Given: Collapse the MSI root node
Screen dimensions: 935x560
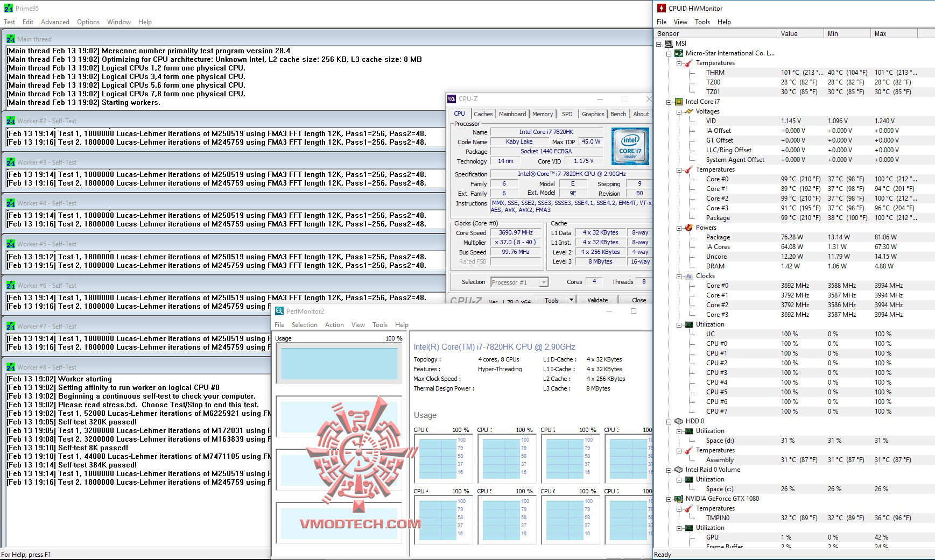Looking at the screenshot, I should click(x=659, y=44).
